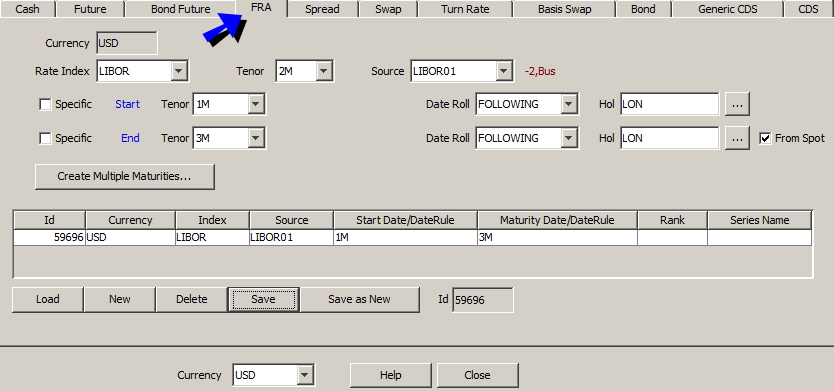Expand the End row Date Roll dropdown
This screenshot has height=391, width=834.
pos(569,138)
